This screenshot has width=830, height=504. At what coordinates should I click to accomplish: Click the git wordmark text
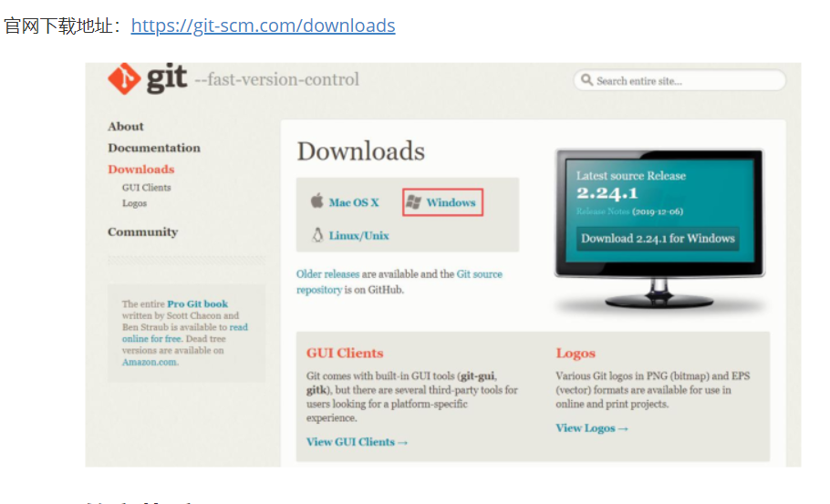click(166, 77)
